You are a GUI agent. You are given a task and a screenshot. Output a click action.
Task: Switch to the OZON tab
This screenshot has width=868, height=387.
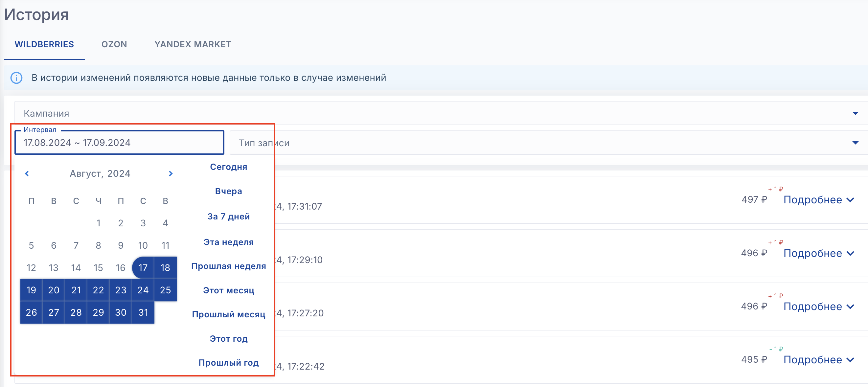coord(114,44)
